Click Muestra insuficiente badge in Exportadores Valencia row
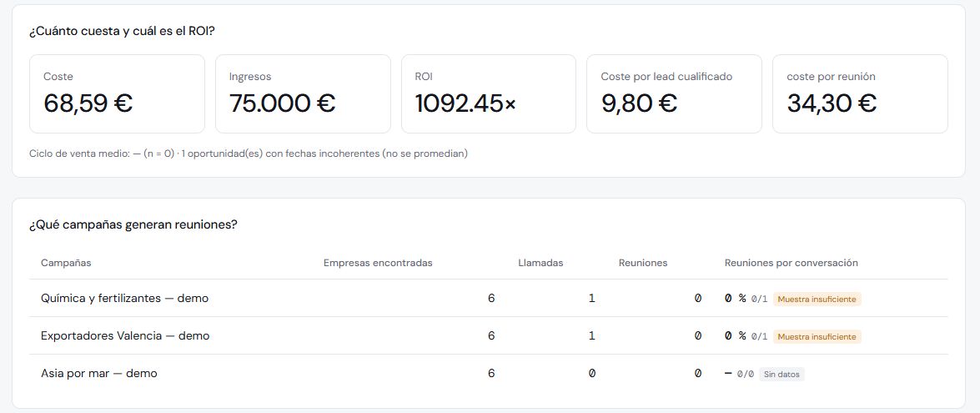 pyautogui.click(x=817, y=337)
